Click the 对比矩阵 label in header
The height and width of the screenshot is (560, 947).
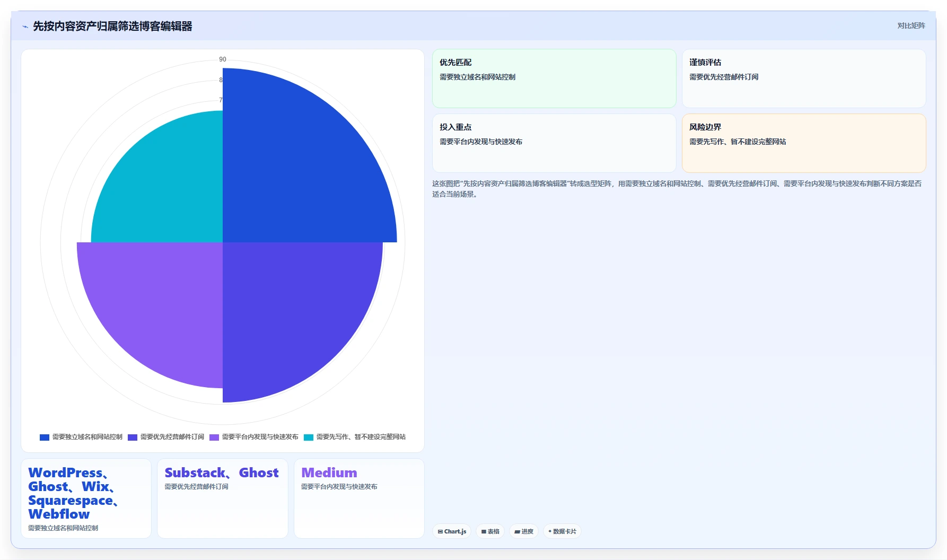(911, 25)
